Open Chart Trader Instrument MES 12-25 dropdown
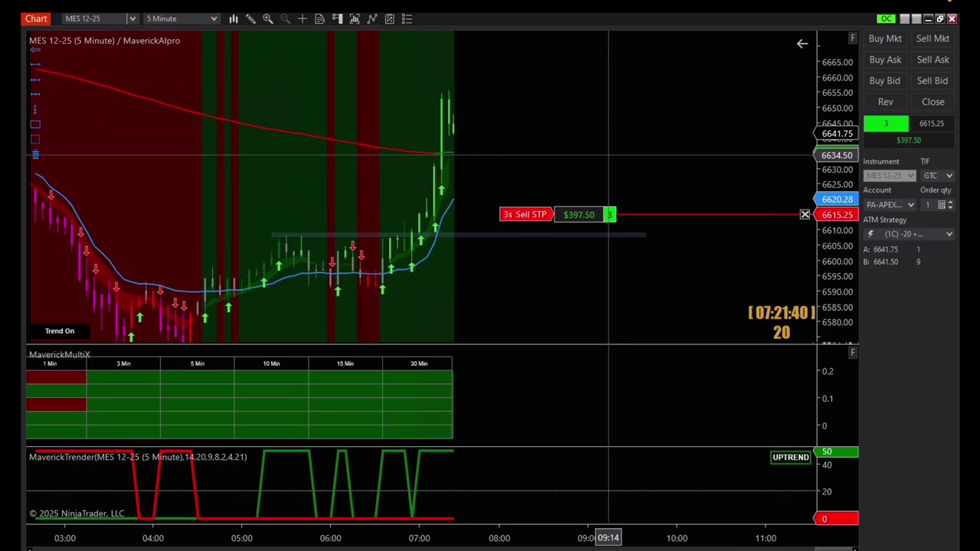This screenshot has width=980, height=551. pos(890,175)
